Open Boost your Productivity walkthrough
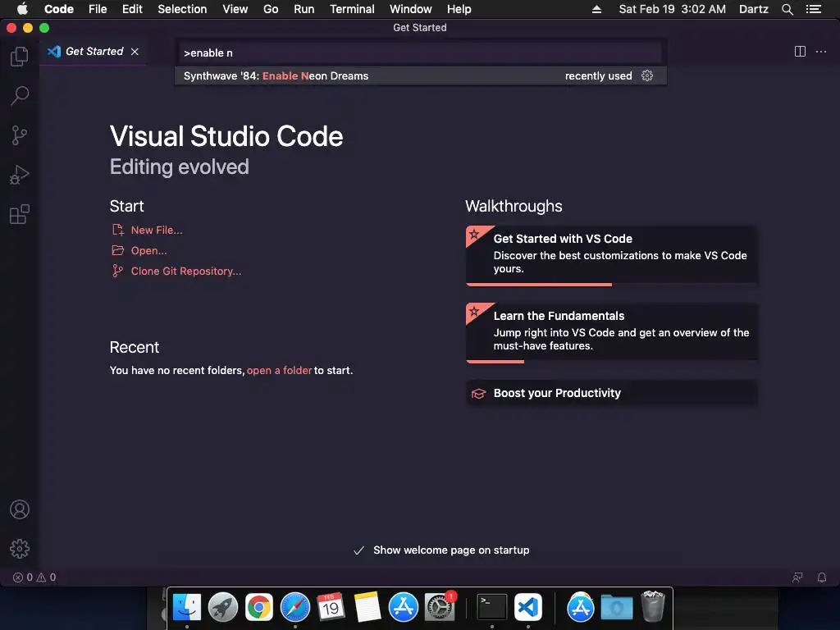This screenshot has height=630, width=840. coord(612,393)
